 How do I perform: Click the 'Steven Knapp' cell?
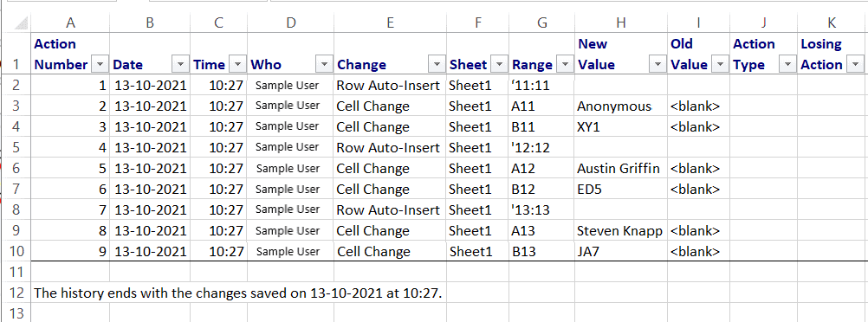click(621, 231)
